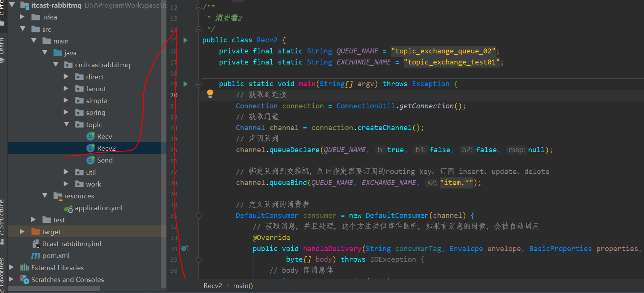Screen dimensions: 644x293
Task: Select the Recv class icon
Action: (91, 136)
